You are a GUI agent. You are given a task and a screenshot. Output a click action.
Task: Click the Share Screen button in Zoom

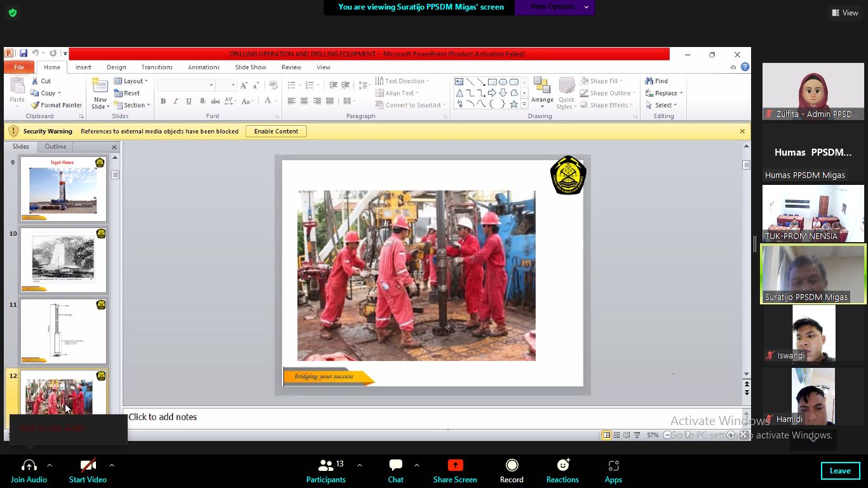point(455,471)
